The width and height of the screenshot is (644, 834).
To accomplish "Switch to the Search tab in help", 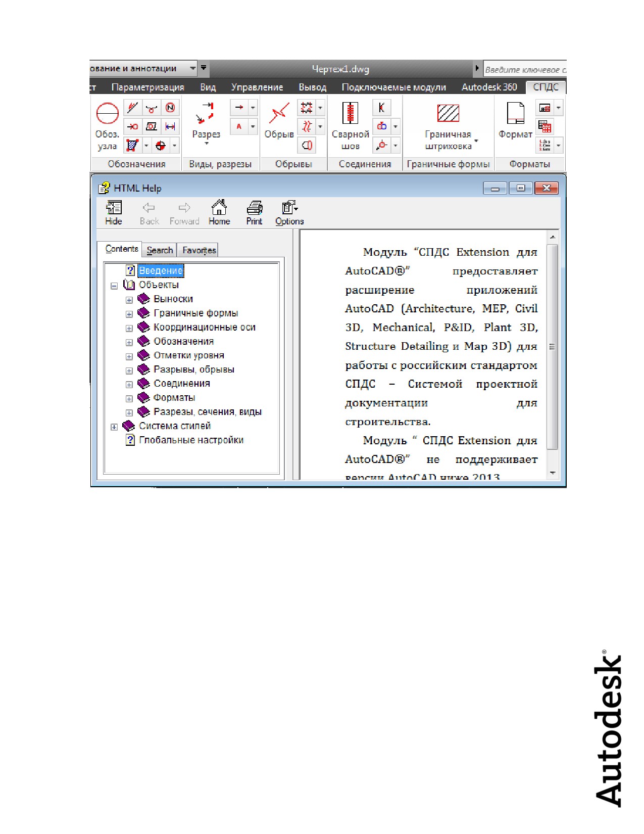I will click(x=160, y=250).
